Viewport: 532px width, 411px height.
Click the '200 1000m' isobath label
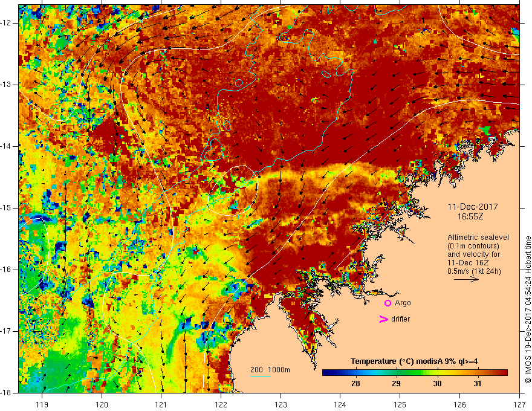tap(270, 370)
